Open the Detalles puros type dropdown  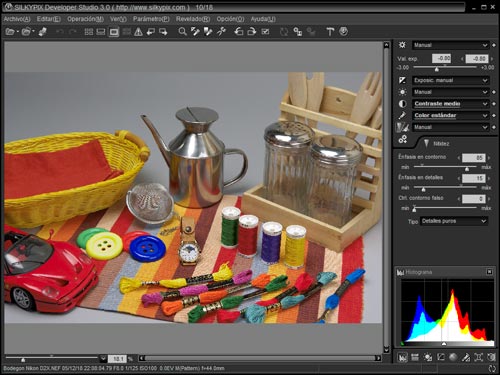[x=454, y=221]
